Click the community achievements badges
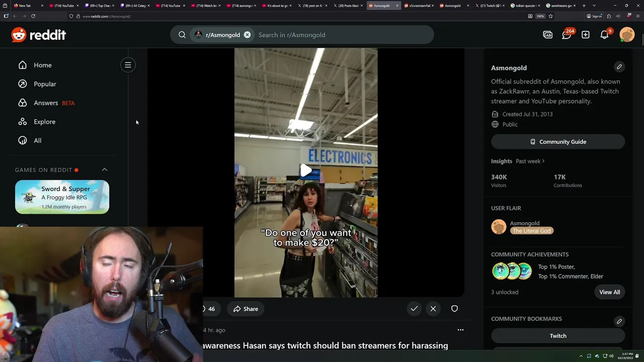 (512, 271)
